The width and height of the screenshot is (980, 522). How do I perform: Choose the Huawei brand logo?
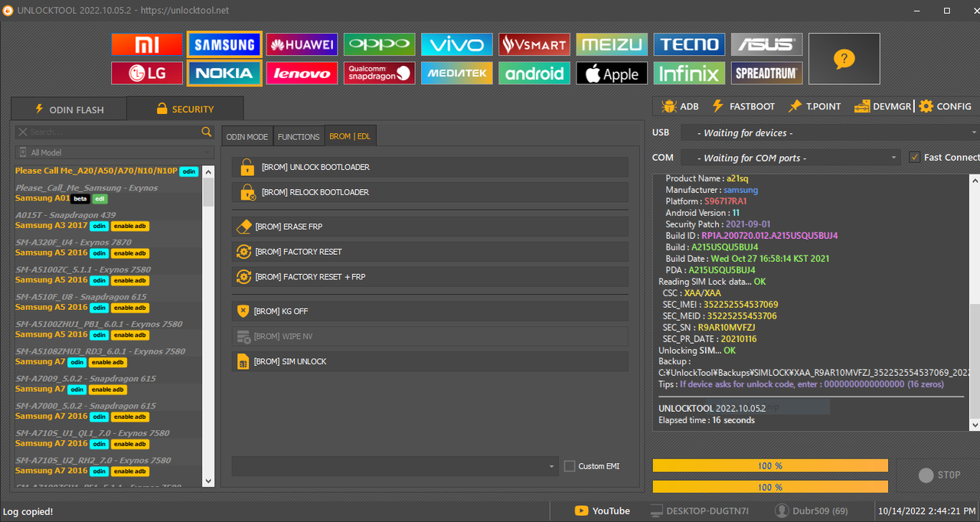(302, 44)
